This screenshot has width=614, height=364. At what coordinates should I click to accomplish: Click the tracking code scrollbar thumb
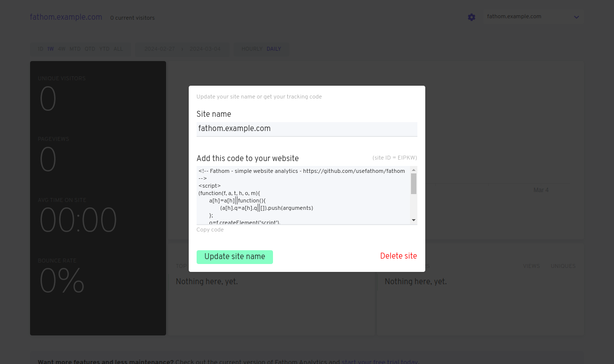(x=413, y=183)
